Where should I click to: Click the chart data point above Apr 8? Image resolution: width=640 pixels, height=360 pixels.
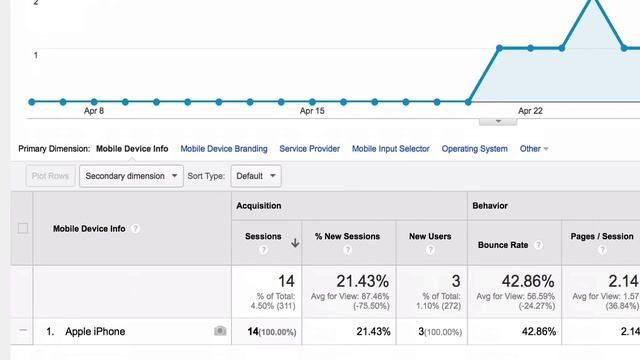click(94, 102)
